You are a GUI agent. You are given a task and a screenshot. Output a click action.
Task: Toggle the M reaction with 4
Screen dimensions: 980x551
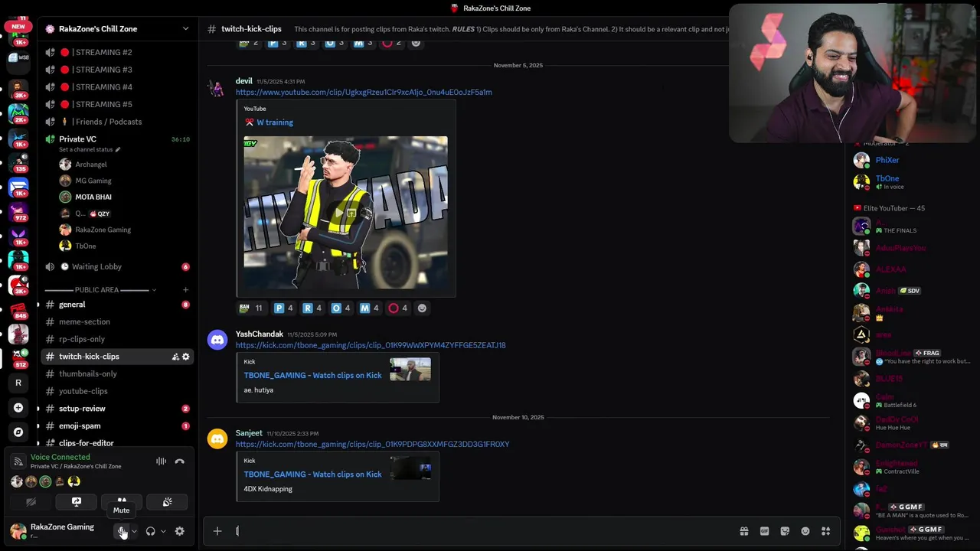[371, 308]
